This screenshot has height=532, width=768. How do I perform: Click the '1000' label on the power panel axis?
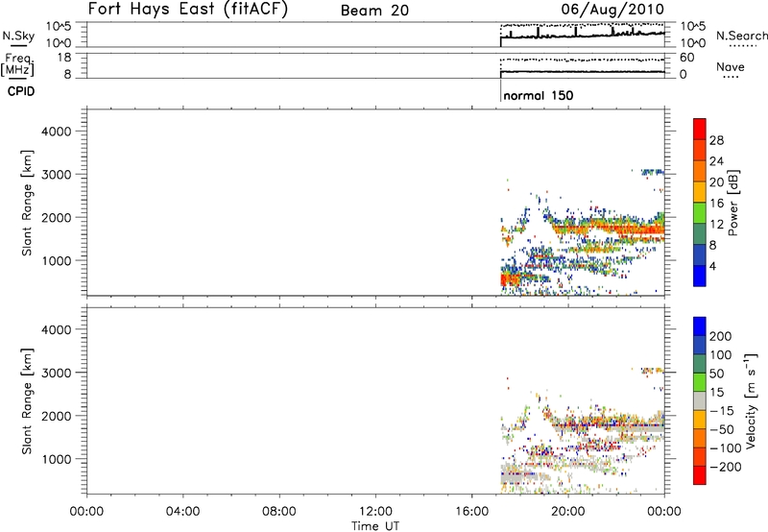tap(57, 260)
